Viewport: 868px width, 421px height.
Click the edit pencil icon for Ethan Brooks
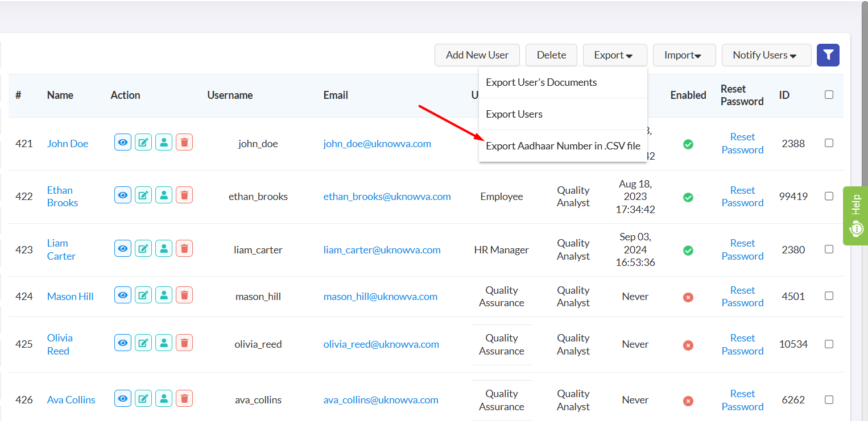[143, 195]
